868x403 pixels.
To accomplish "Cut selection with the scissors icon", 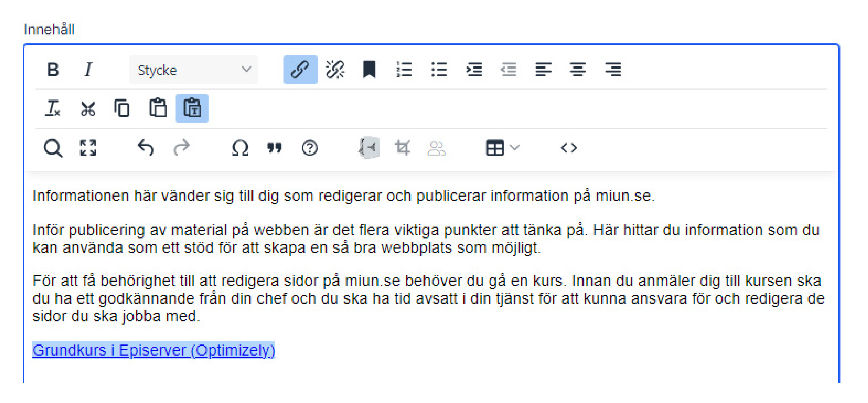I will coord(88,109).
